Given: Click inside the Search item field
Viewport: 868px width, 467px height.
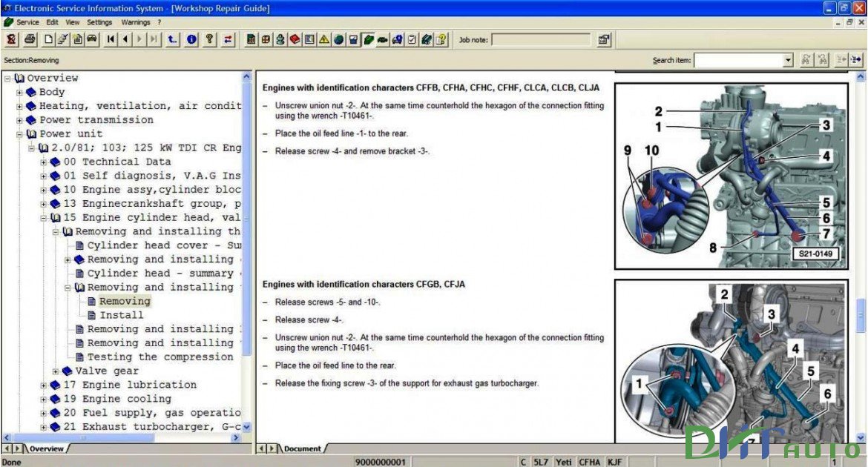Looking at the screenshot, I should [738, 60].
